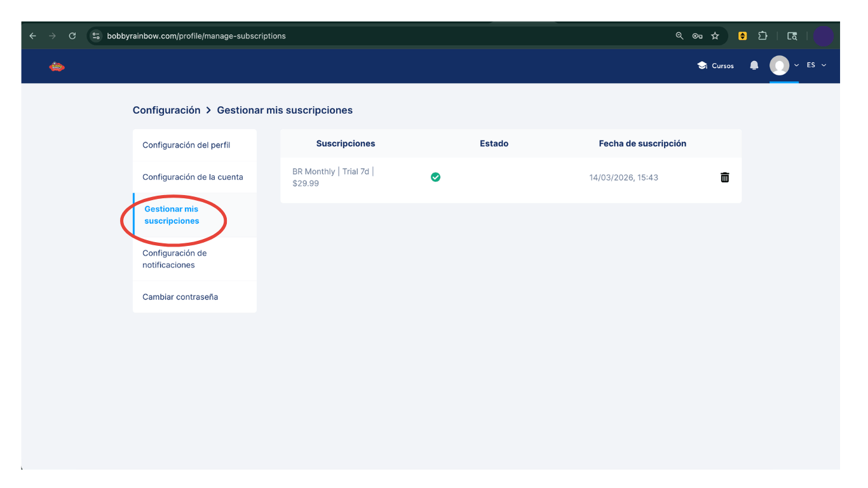Open Cambiar contraseña in sidebar
This screenshot has height=488, width=868.
194,297
